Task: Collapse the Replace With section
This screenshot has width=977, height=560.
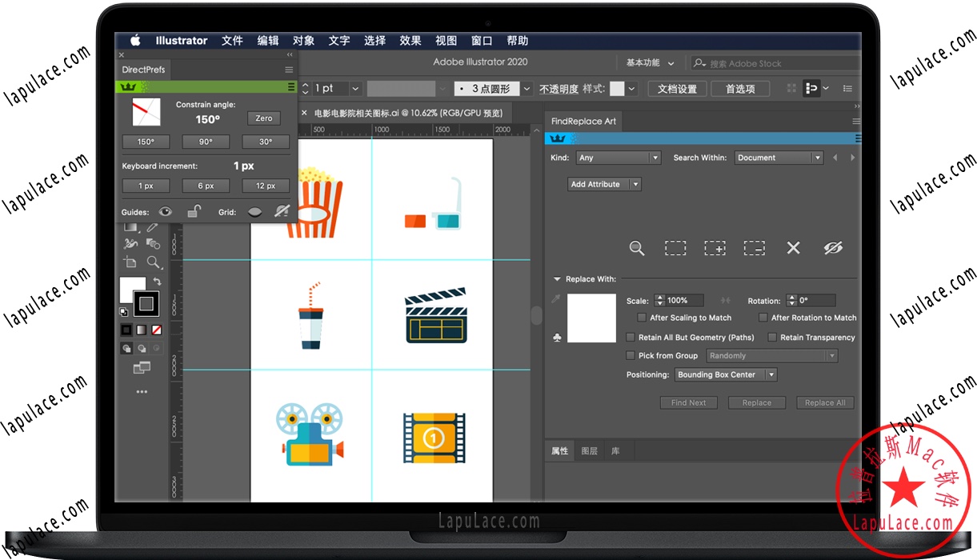Action: 557,278
